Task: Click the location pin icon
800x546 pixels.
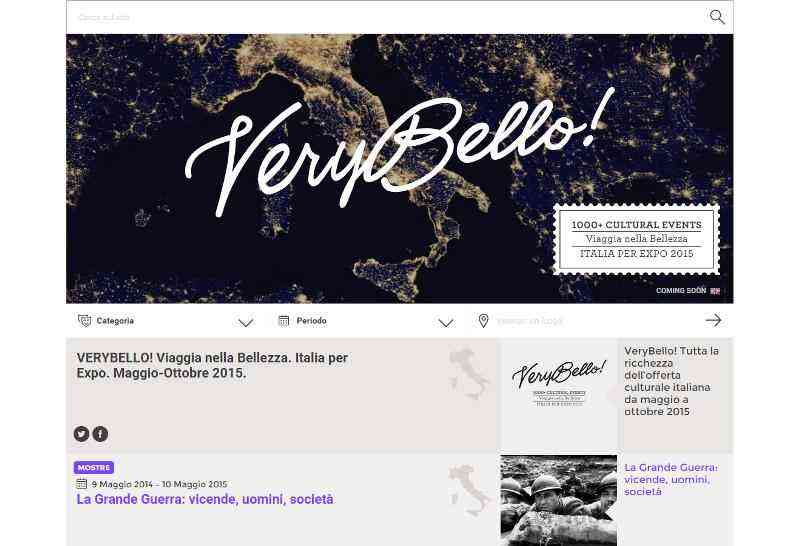Action: [483, 320]
